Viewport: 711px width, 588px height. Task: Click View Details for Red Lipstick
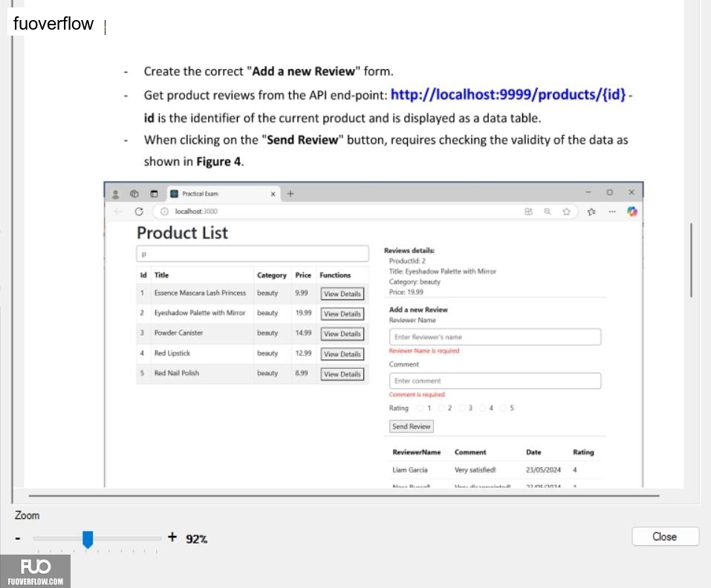point(342,354)
